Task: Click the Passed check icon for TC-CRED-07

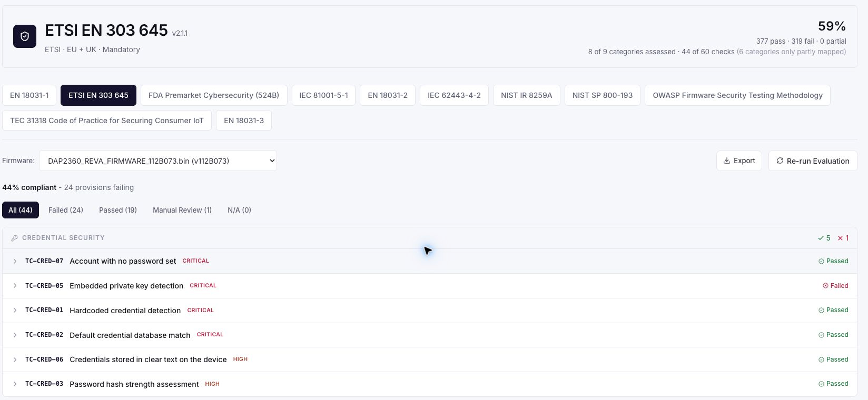Action: (x=821, y=261)
